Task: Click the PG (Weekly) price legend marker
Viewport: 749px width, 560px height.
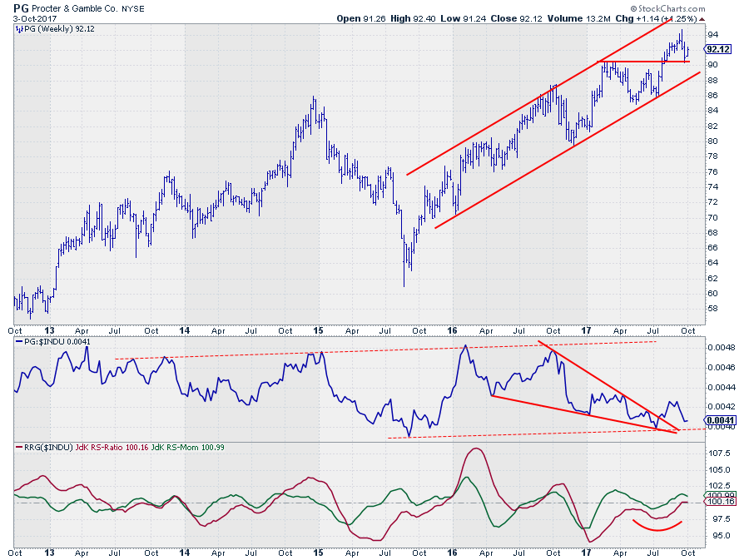Action: coord(18,28)
